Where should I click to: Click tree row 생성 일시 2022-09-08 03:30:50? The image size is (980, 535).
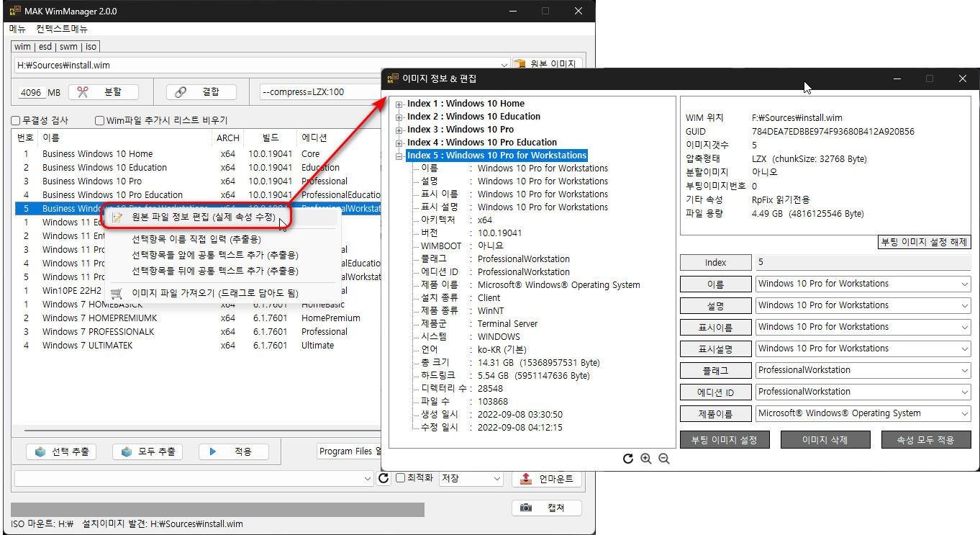491,414
